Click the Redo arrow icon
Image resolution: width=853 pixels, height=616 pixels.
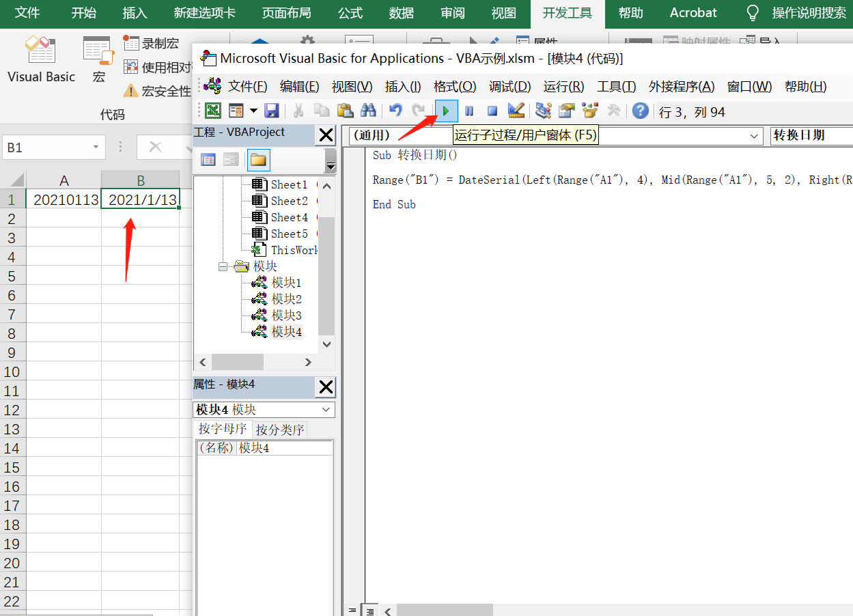(x=418, y=111)
